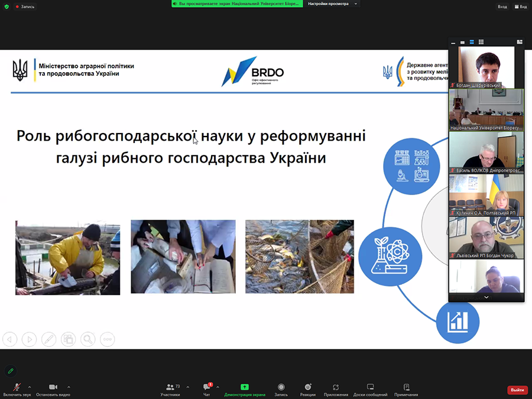Unmute with the Включить звук microphone icon

[x=17, y=390]
